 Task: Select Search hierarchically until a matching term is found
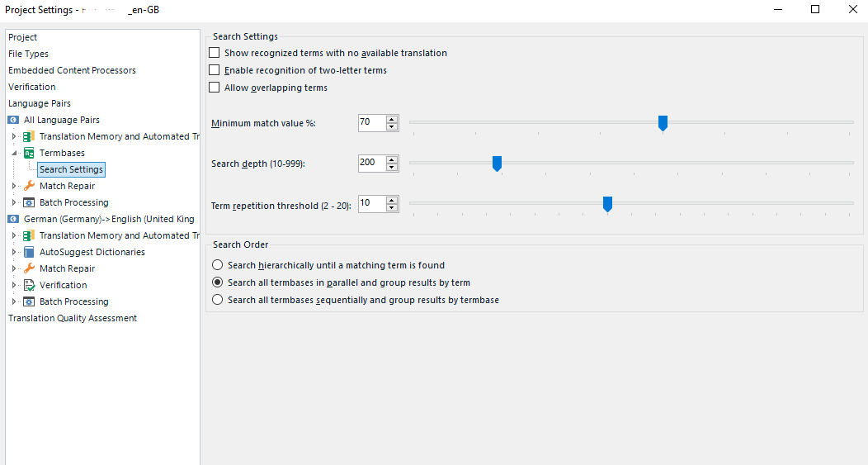(218, 265)
